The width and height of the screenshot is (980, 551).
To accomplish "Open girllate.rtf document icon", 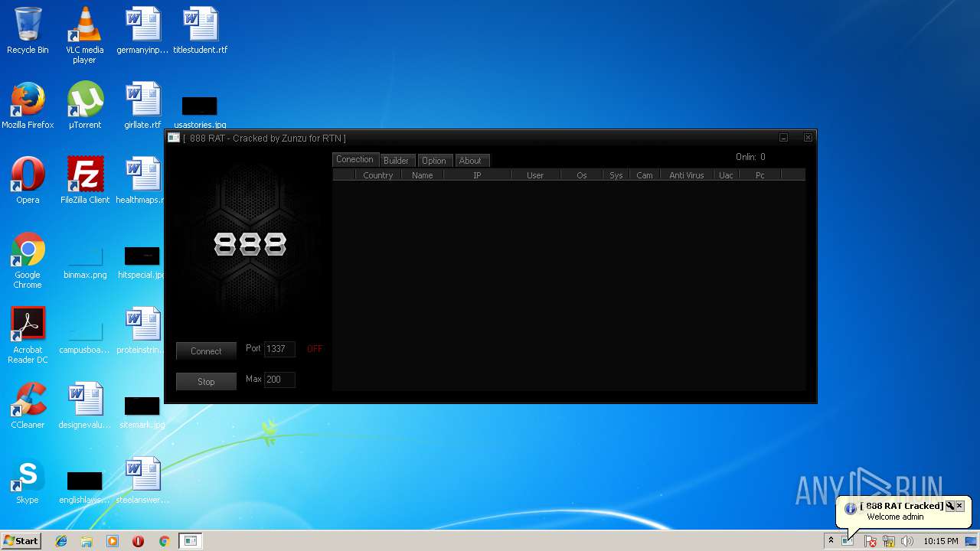I will [142, 106].
